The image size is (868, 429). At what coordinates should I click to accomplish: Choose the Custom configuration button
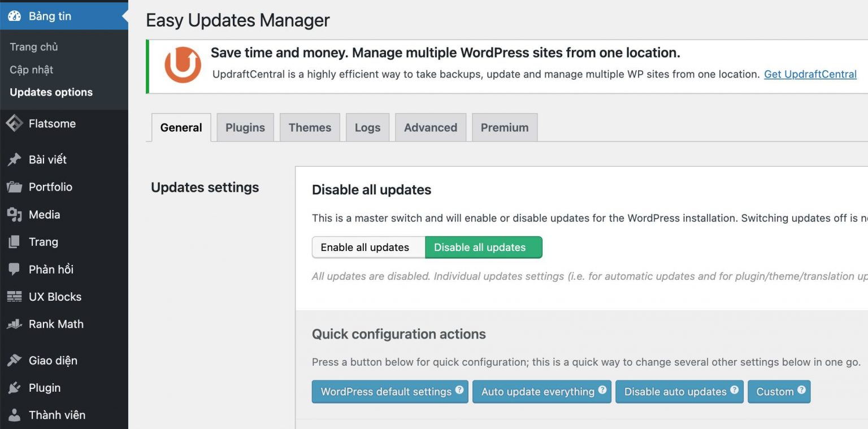point(779,392)
